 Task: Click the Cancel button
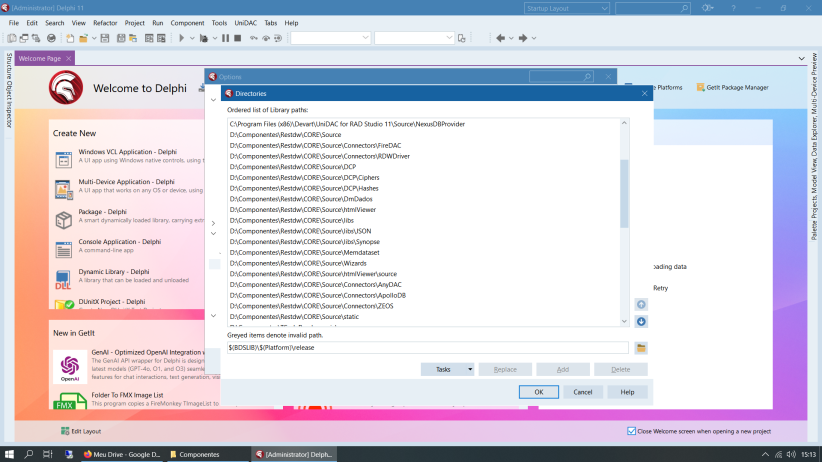coord(583,392)
